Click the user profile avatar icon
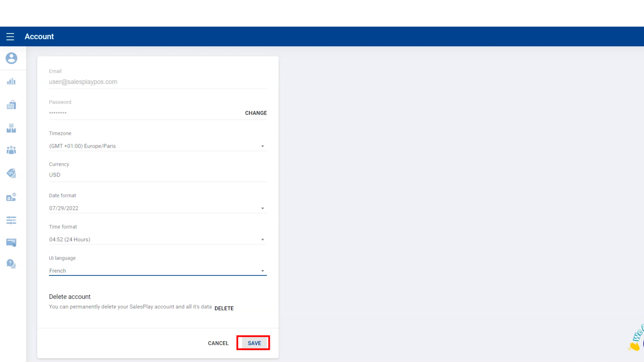The width and height of the screenshot is (644, 362). pos(11,58)
